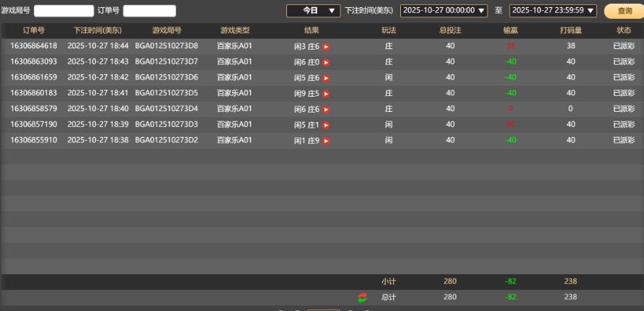Click the 查询 search button
Viewport: 644px width, 311px height.
point(624,11)
